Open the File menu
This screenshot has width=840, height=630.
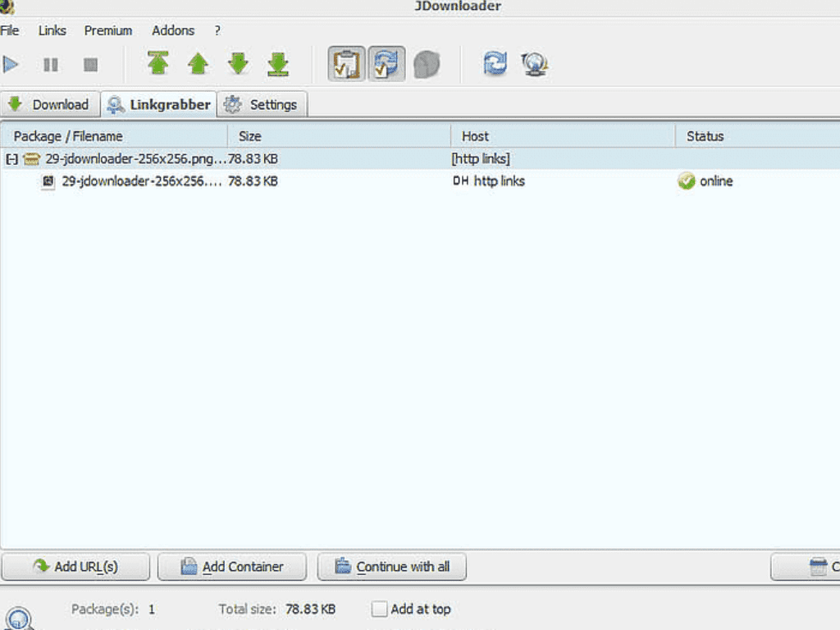[10, 30]
